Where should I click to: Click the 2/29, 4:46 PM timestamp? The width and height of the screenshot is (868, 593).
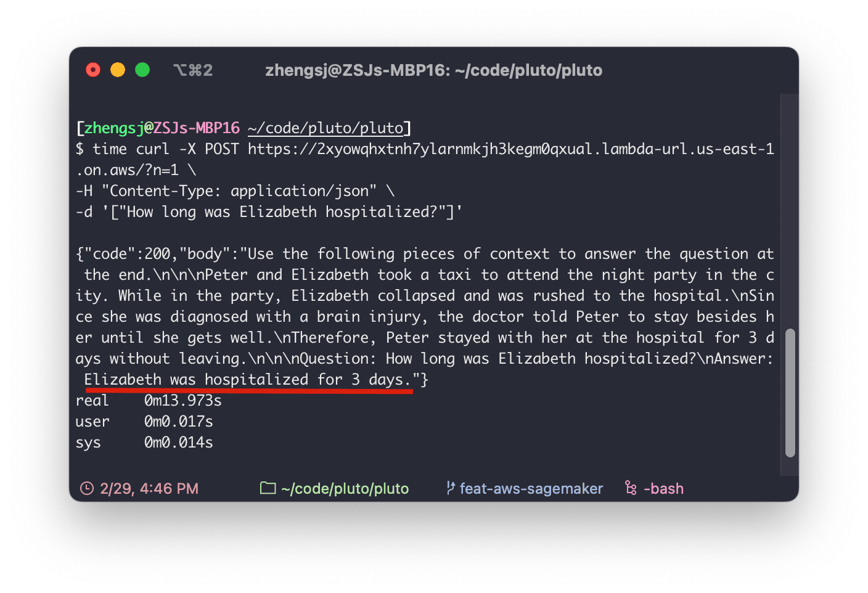click(x=149, y=488)
